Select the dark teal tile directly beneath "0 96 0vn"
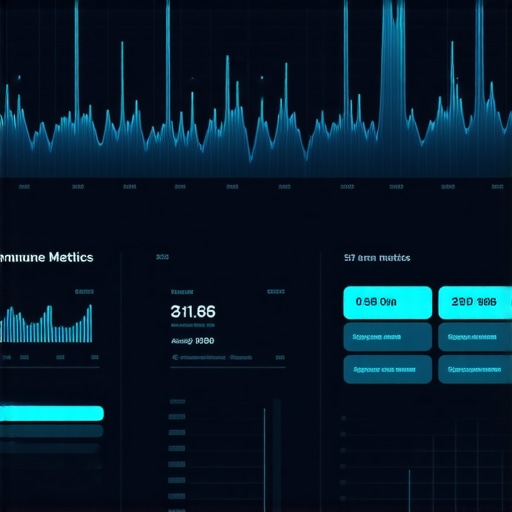The height and width of the screenshot is (512, 512). tap(388, 337)
